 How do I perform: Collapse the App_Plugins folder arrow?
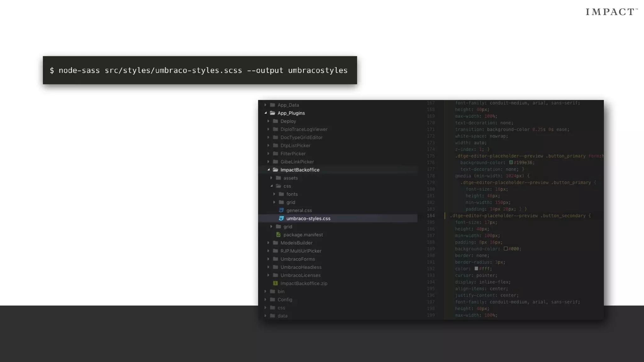click(x=266, y=113)
